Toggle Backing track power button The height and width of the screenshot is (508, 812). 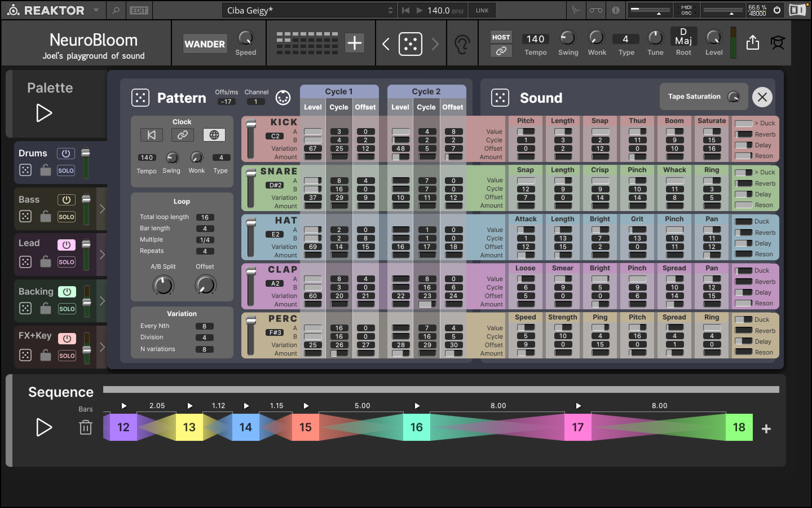(x=67, y=292)
